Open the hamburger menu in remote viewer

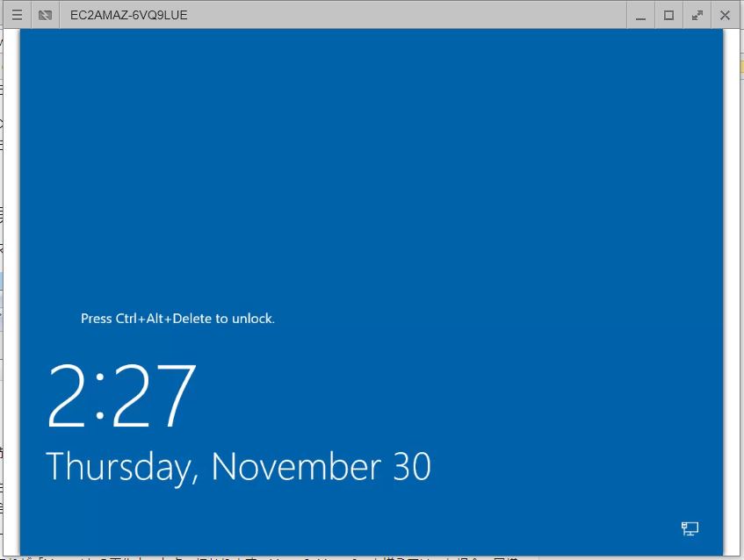coord(17,15)
